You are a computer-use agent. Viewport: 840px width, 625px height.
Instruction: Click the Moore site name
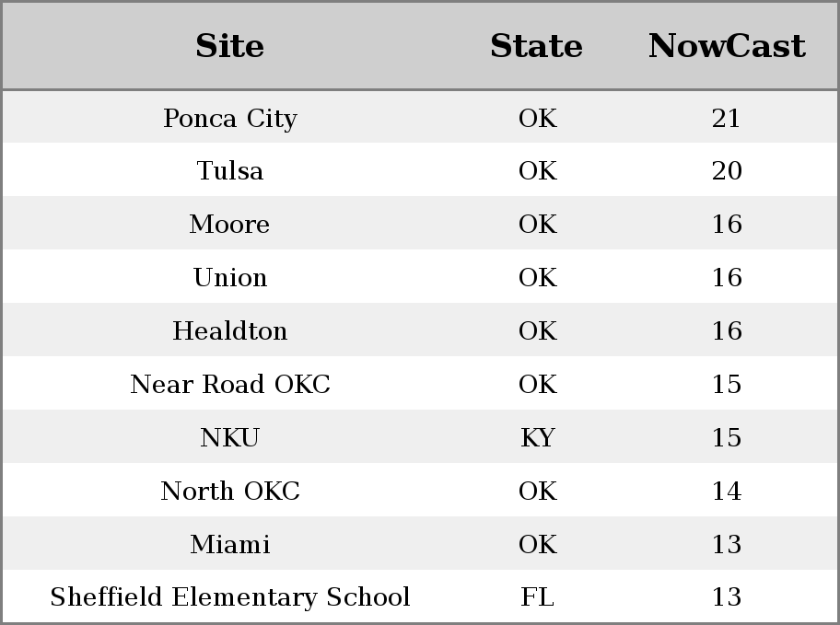pos(230,224)
